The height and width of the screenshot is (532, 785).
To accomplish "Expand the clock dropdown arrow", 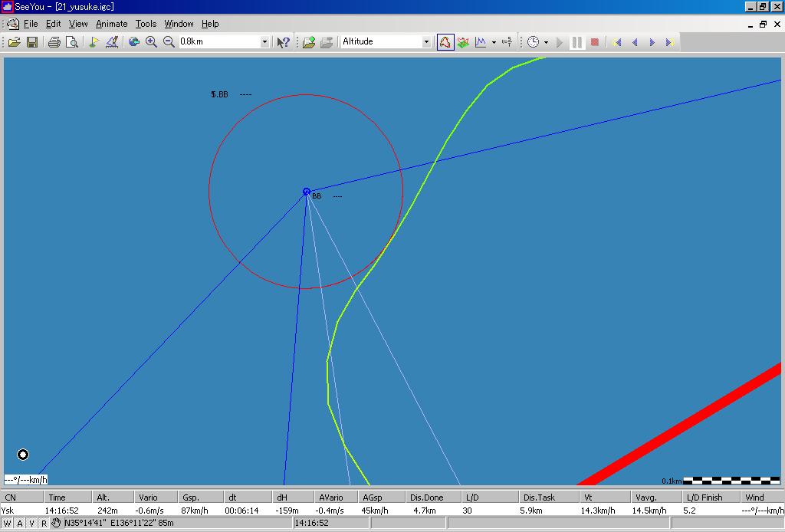I will 546,42.
